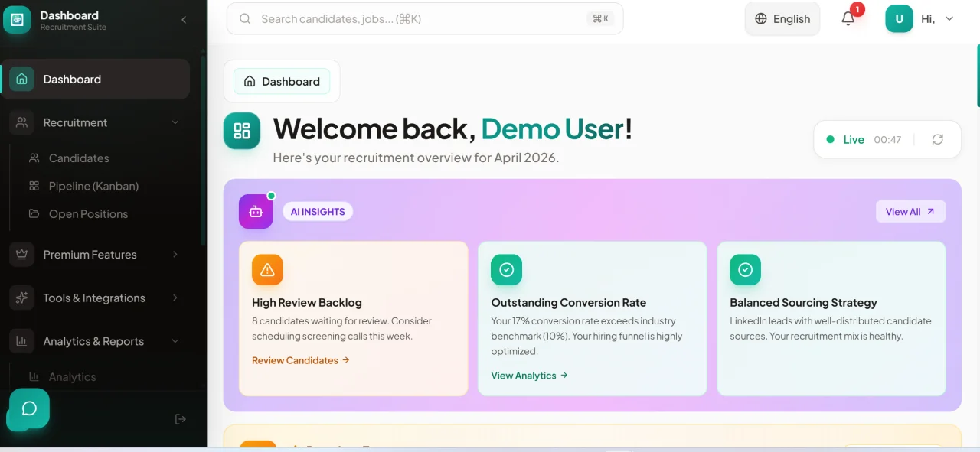
Task: Click the Premium Features crown icon
Action: point(21,255)
